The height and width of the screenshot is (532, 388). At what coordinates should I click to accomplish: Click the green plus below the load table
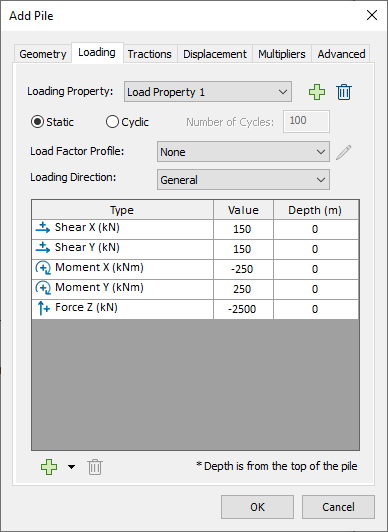click(49, 467)
